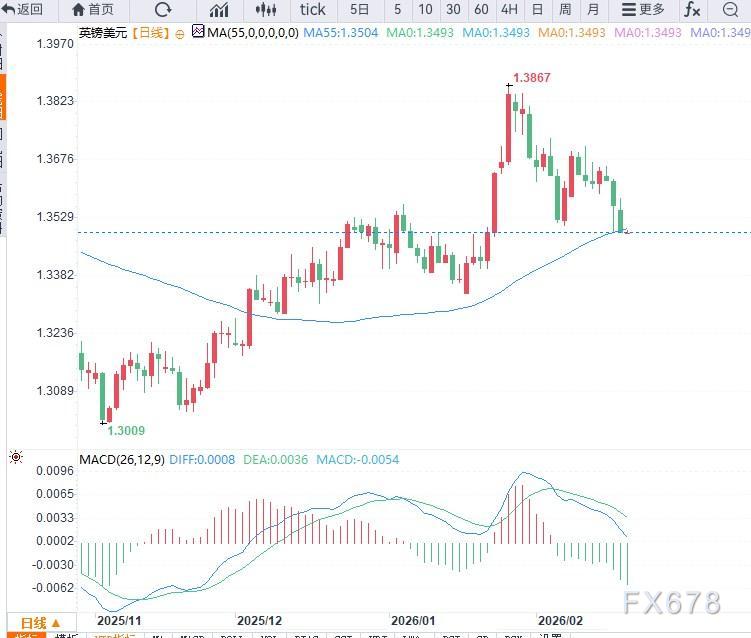Select the 月 monthly timeframe
The image size is (751, 638).
(x=593, y=10)
